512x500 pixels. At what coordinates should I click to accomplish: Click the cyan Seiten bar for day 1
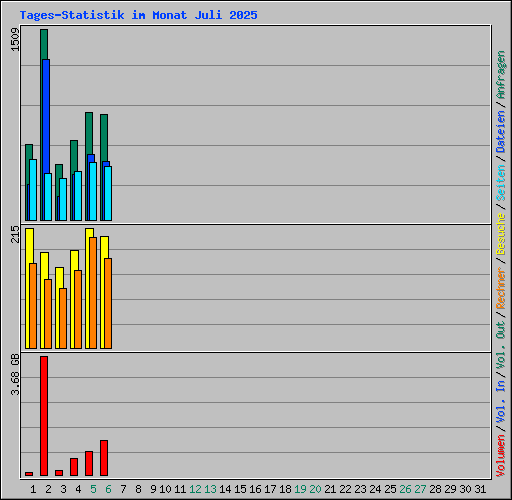[x=33, y=190]
